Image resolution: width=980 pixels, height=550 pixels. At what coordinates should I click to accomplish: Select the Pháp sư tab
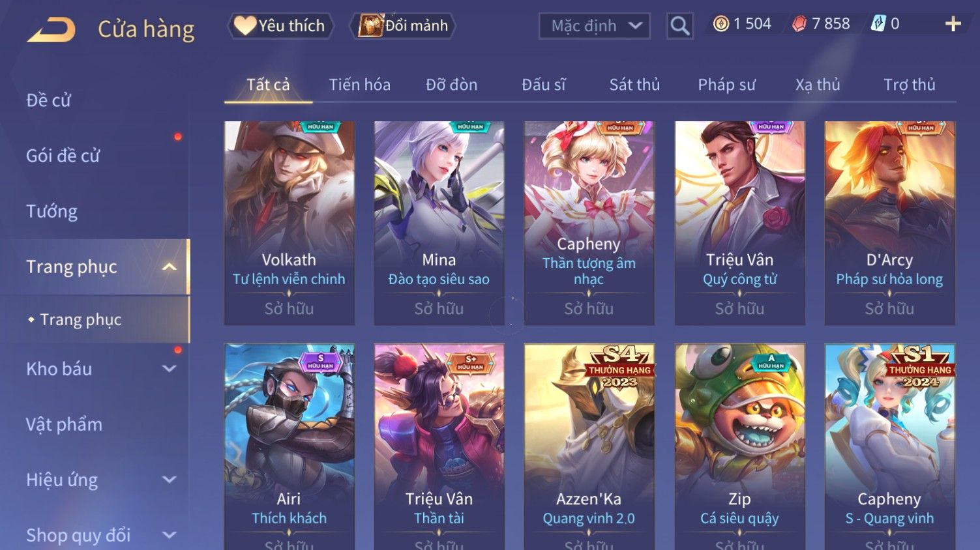(726, 85)
